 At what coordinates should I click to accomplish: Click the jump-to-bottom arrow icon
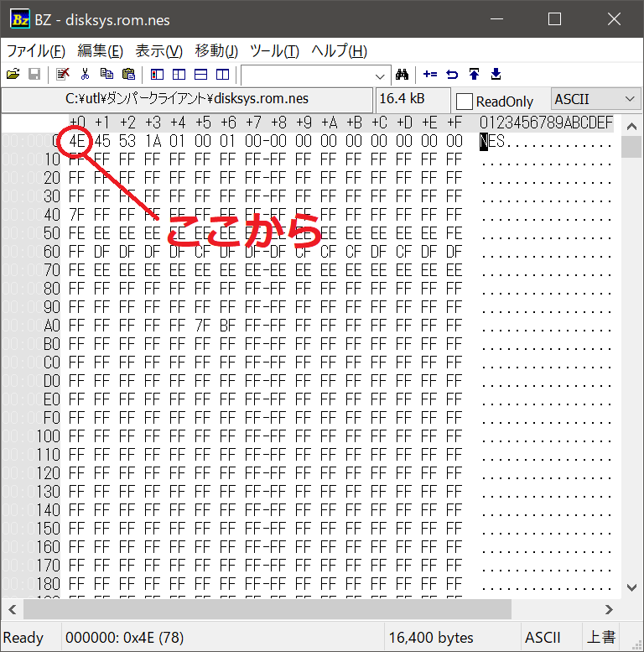[x=496, y=75]
